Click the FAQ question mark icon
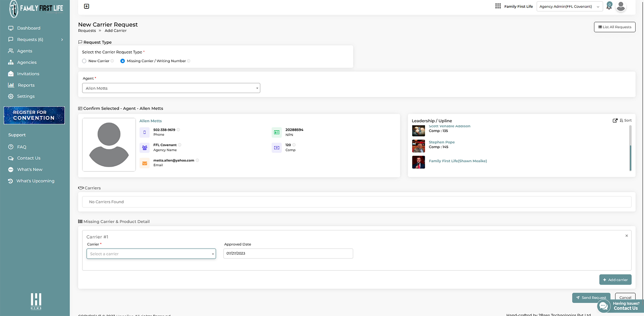Image resolution: width=644 pixels, height=316 pixels. point(11,147)
